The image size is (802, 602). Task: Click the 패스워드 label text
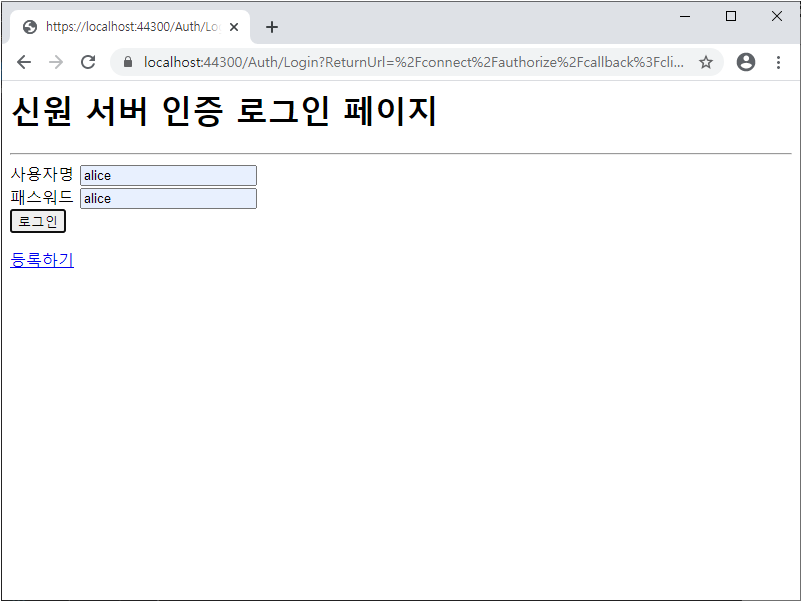click(42, 197)
